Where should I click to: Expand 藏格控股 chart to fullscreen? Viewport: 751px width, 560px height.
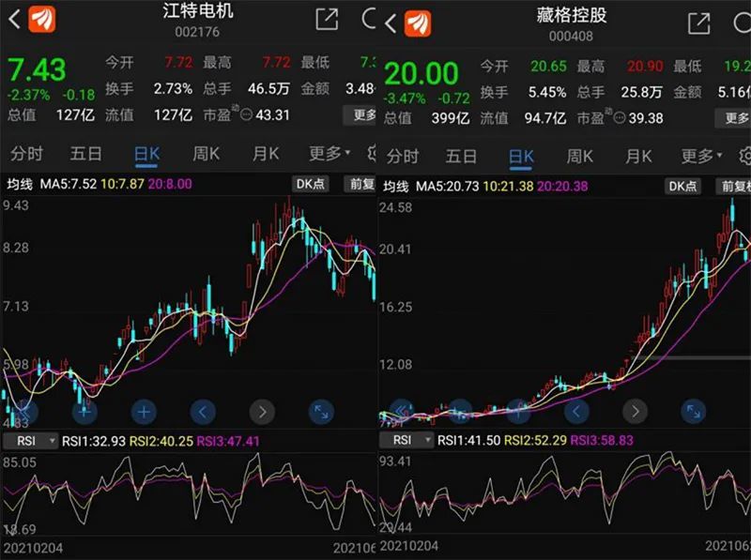694,411
